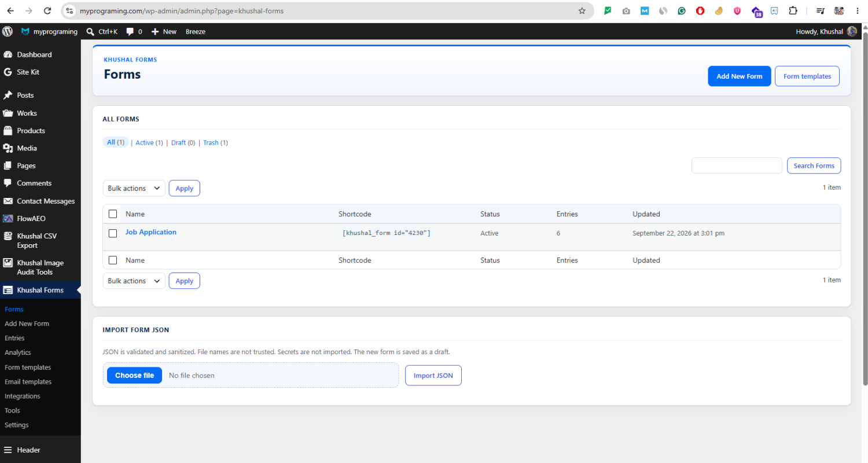Sort by the top Name column header
This screenshot has width=868, height=463.
(x=135, y=214)
